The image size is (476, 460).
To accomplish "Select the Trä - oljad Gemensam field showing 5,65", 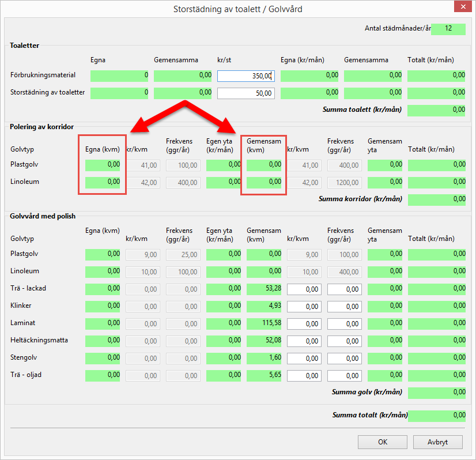I will (x=264, y=375).
